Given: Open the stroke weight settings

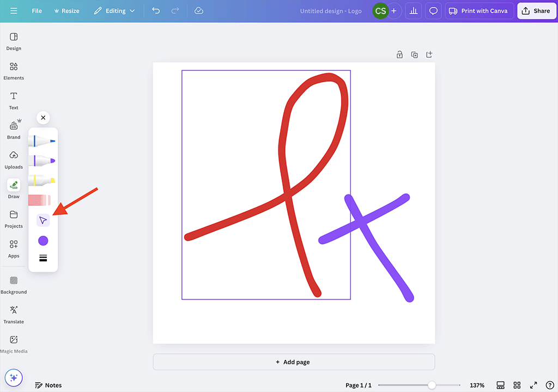Looking at the screenshot, I should 43,258.
